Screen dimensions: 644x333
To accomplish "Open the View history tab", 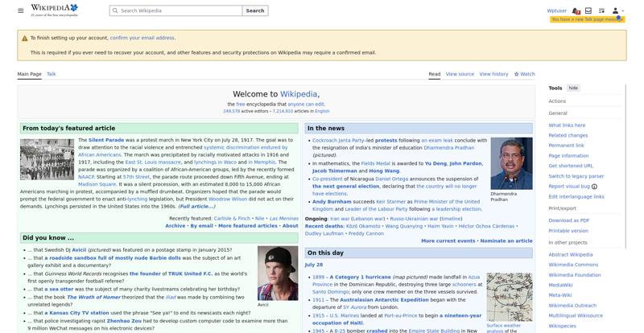I will 493,74.
